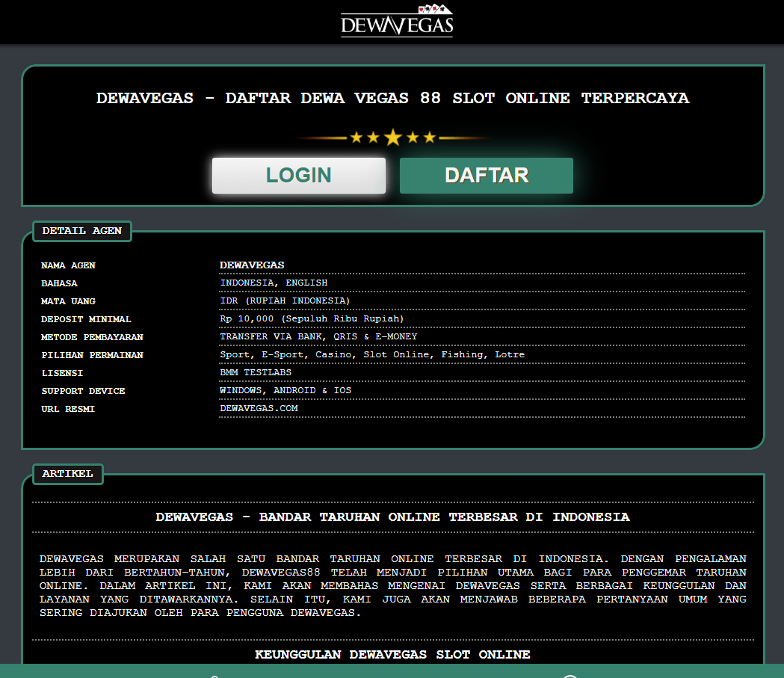
Task: Click the BMM TESTLABS license value
Action: pos(256,373)
